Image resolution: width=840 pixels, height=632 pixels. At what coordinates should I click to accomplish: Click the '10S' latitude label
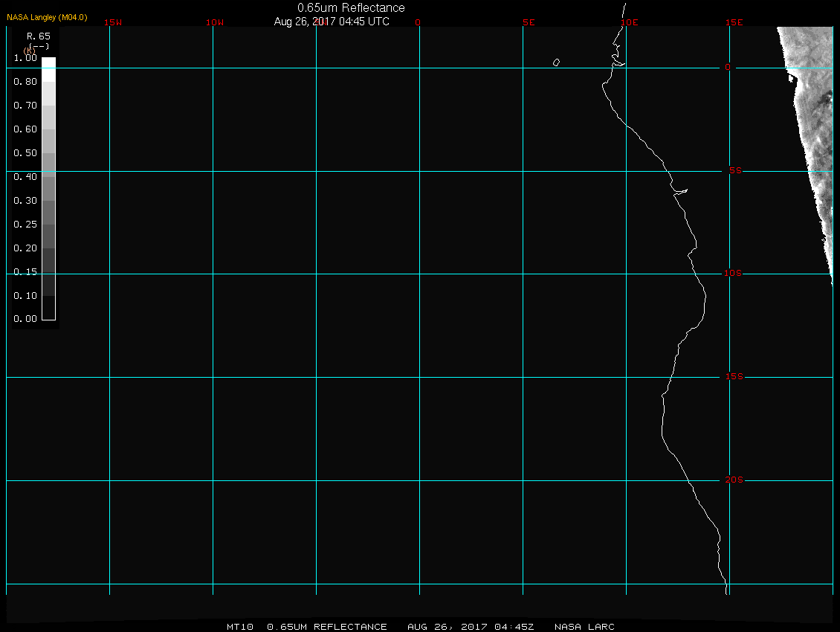coord(733,274)
